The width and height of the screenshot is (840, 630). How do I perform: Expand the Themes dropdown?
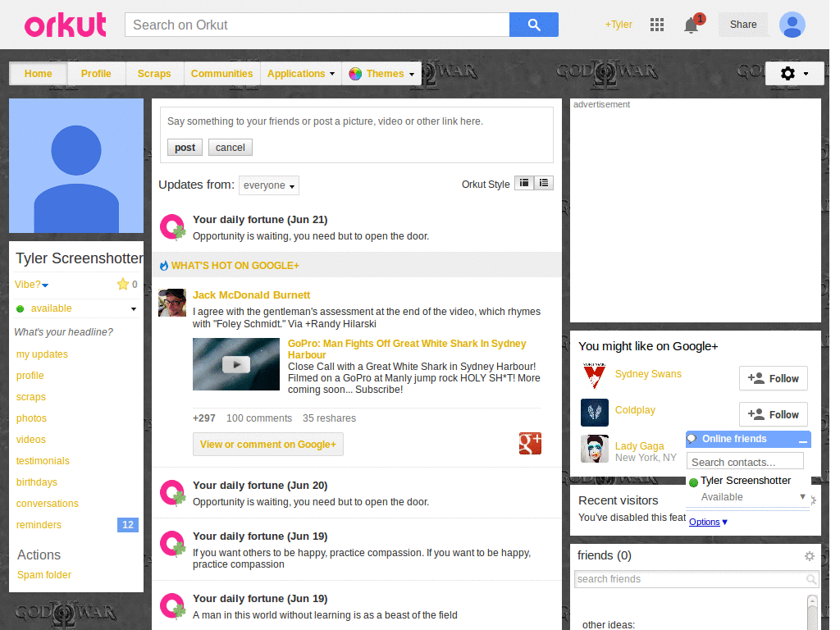(x=412, y=75)
